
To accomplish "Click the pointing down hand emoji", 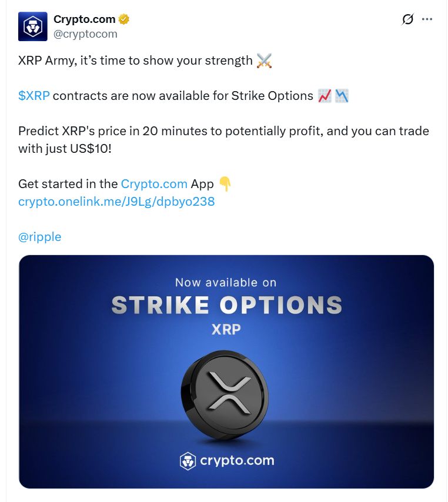I will 225,184.
